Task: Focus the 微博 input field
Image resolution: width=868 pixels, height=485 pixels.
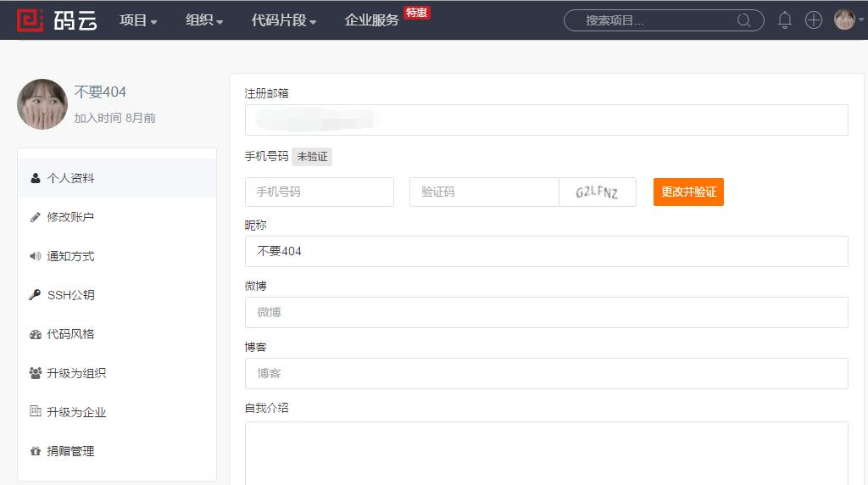Action: pyautogui.click(x=547, y=312)
